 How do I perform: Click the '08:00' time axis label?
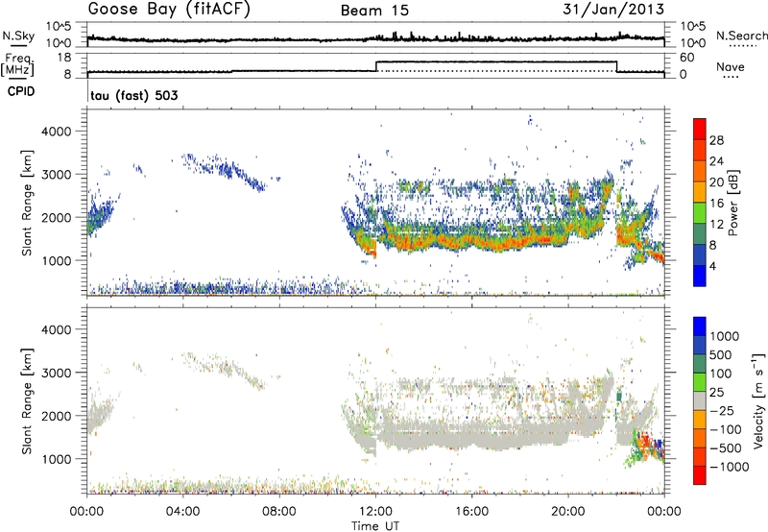[279, 512]
